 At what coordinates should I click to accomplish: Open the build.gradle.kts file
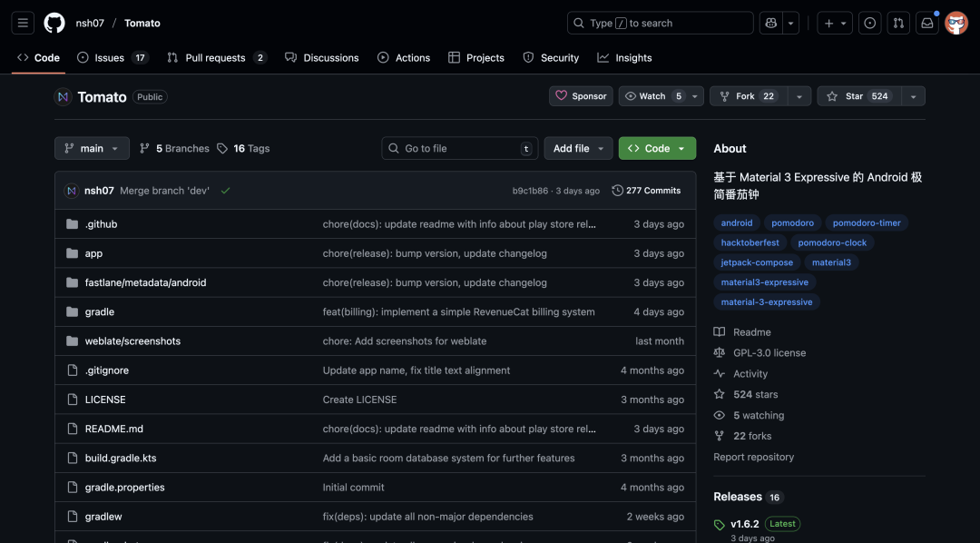[x=121, y=458]
